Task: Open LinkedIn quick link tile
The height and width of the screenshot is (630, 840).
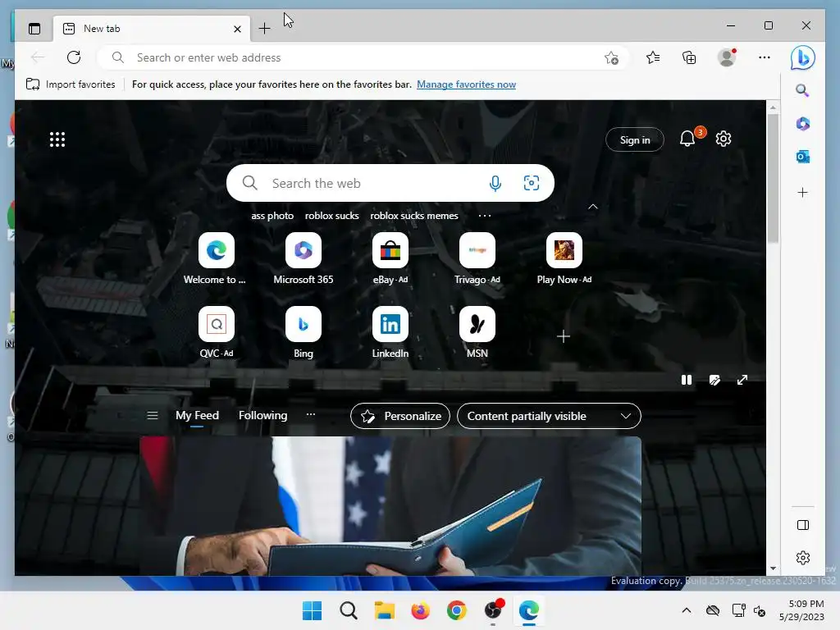Action: click(x=390, y=333)
